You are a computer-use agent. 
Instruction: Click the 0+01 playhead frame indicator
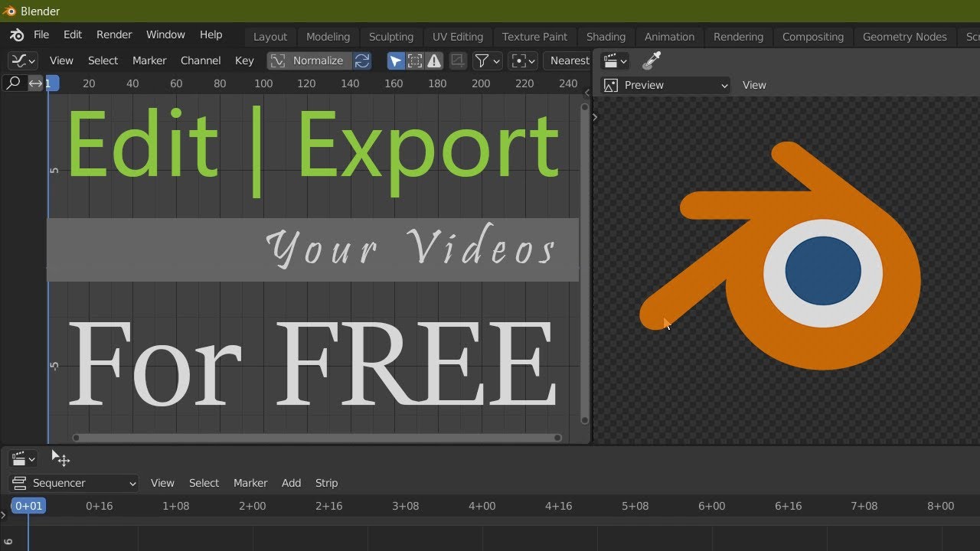coord(28,506)
